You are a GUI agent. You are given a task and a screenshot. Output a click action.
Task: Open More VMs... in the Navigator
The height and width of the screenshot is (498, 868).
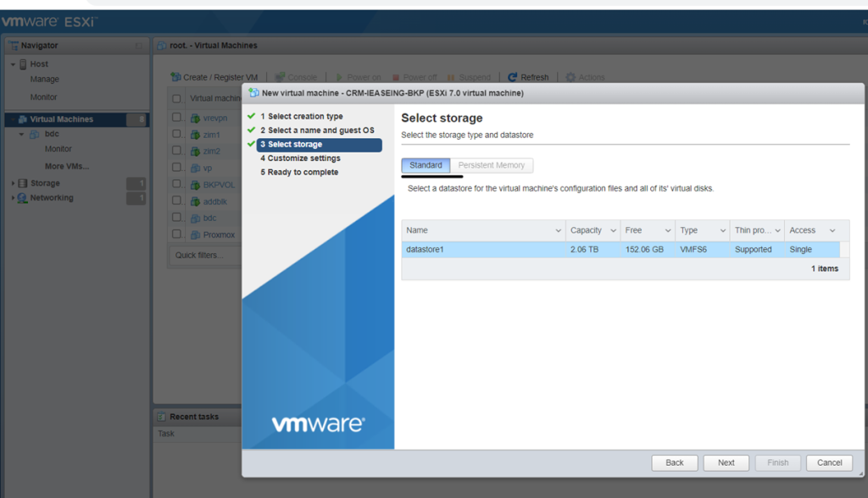click(67, 166)
